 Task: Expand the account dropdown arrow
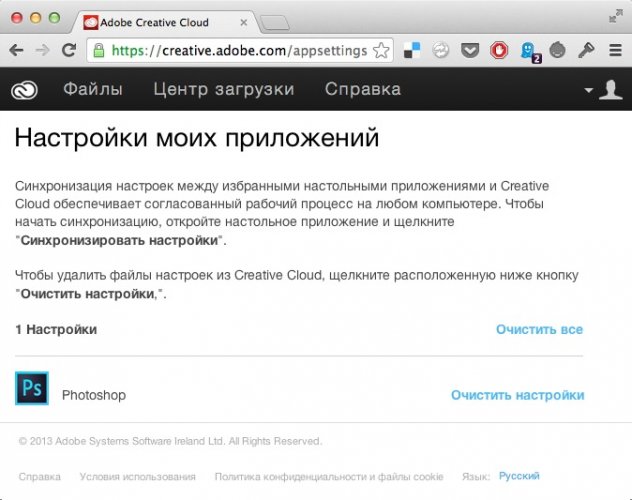[588, 90]
